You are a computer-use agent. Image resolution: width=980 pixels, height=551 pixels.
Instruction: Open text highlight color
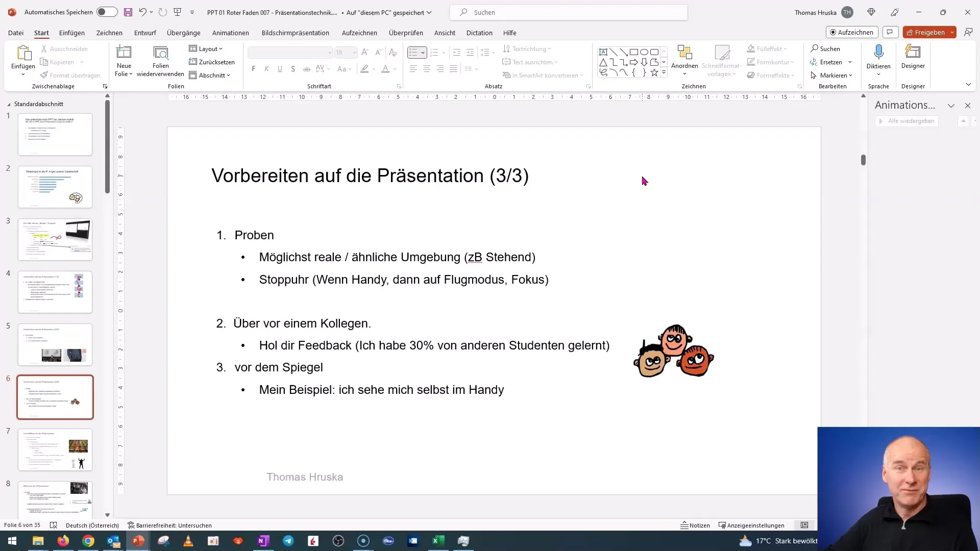click(374, 69)
